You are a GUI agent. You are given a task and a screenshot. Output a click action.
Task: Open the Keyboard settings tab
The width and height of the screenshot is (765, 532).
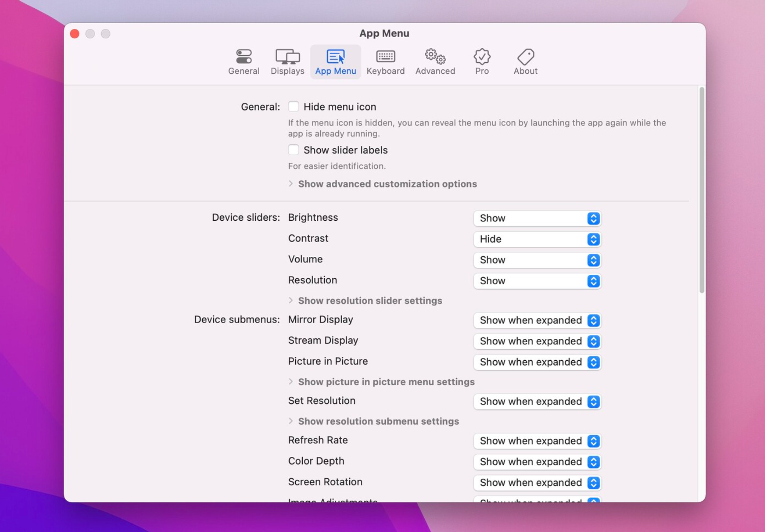click(x=385, y=62)
